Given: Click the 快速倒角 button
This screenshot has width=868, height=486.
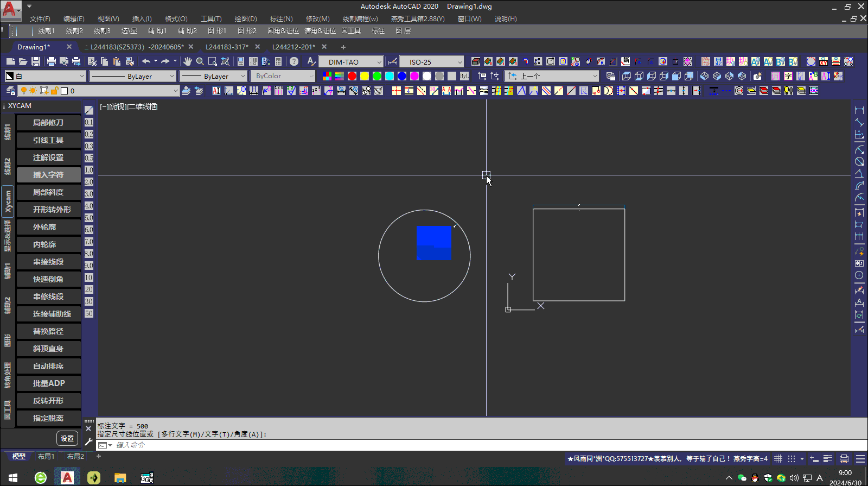Looking at the screenshot, I should coord(49,279).
